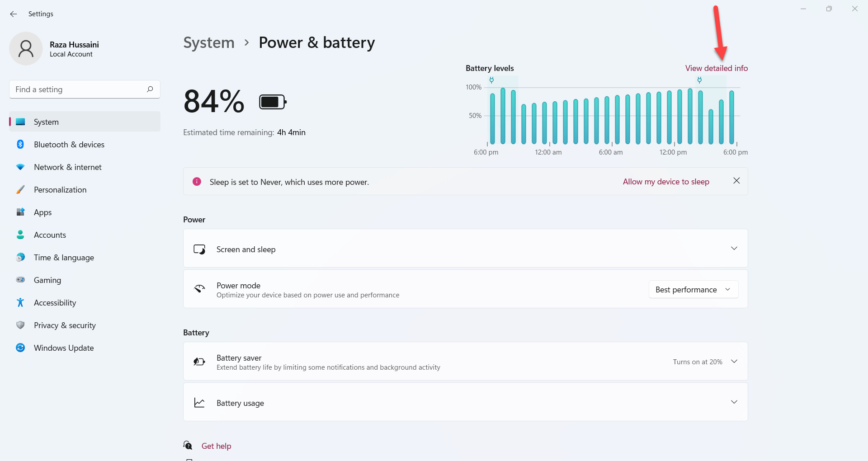Expand the Battery usage section
Image resolution: width=868 pixels, height=461 pixels.
734,402
